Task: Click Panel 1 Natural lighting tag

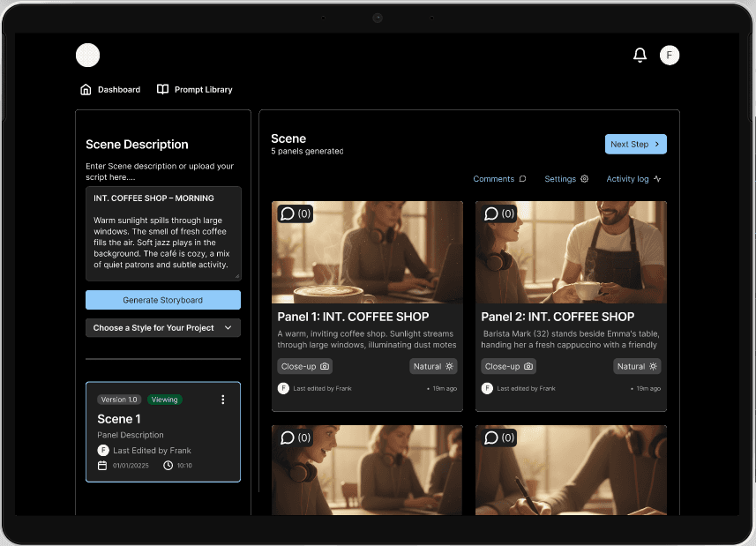Action: tap(433, 366)
